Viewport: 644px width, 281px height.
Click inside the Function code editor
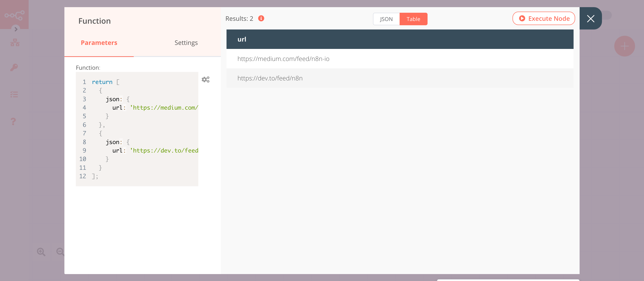tap(138, 129)
